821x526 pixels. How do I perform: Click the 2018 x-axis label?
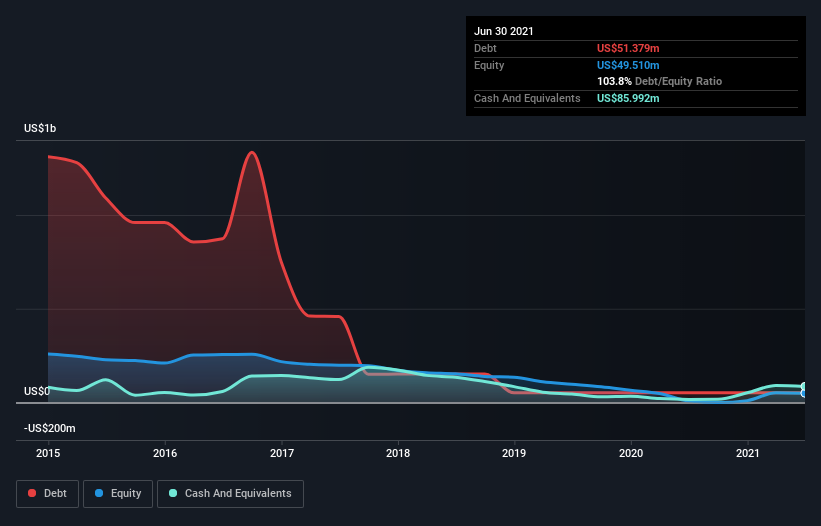[x=398, y=453]
